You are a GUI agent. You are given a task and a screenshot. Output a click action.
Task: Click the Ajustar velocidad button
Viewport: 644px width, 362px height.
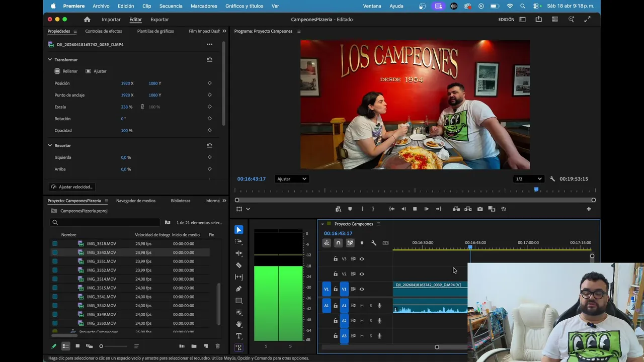point(71,187)
